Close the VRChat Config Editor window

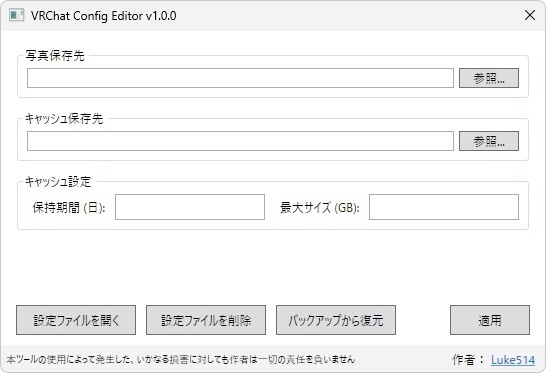[530, 15]
